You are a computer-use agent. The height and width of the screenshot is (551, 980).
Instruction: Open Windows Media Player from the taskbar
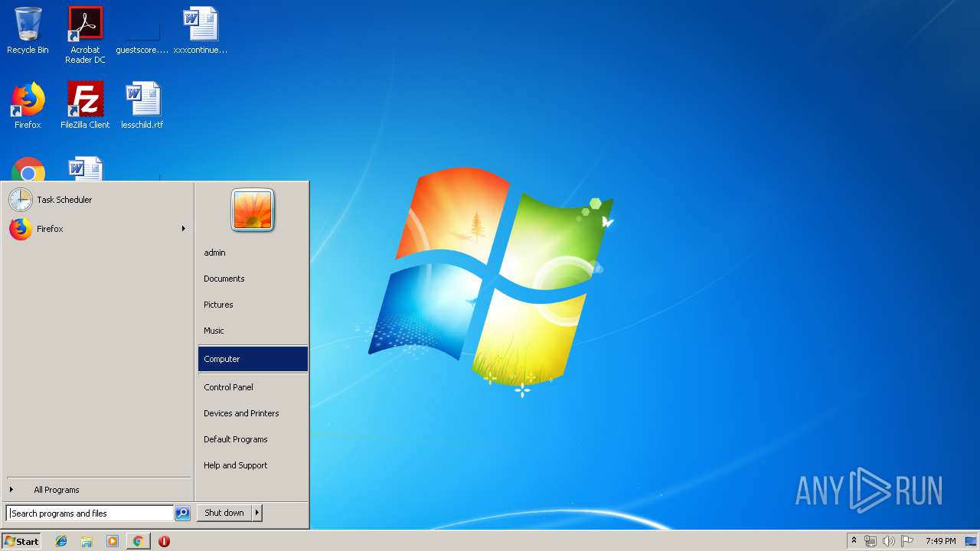click(113, 541)
